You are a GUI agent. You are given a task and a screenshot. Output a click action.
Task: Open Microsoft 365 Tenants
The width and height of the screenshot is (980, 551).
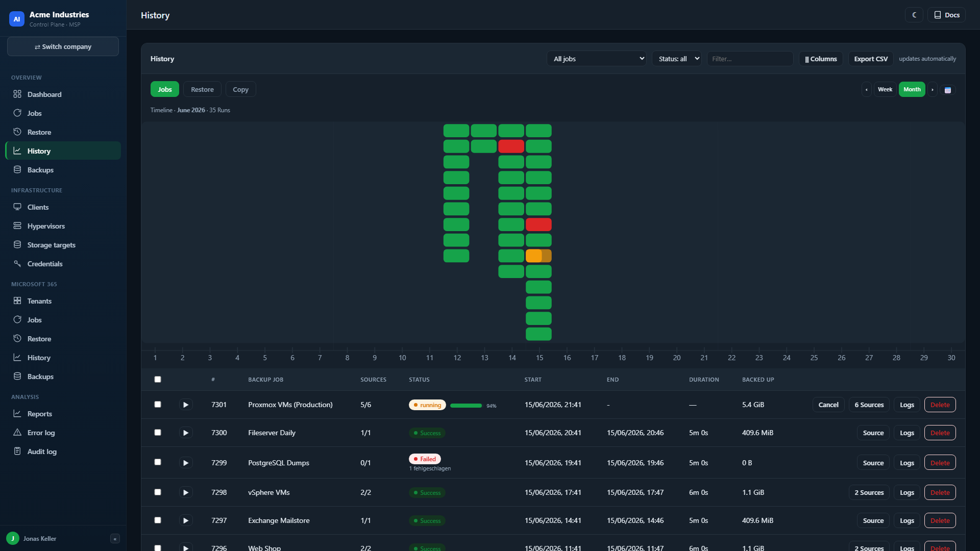(x=63, y=301)
